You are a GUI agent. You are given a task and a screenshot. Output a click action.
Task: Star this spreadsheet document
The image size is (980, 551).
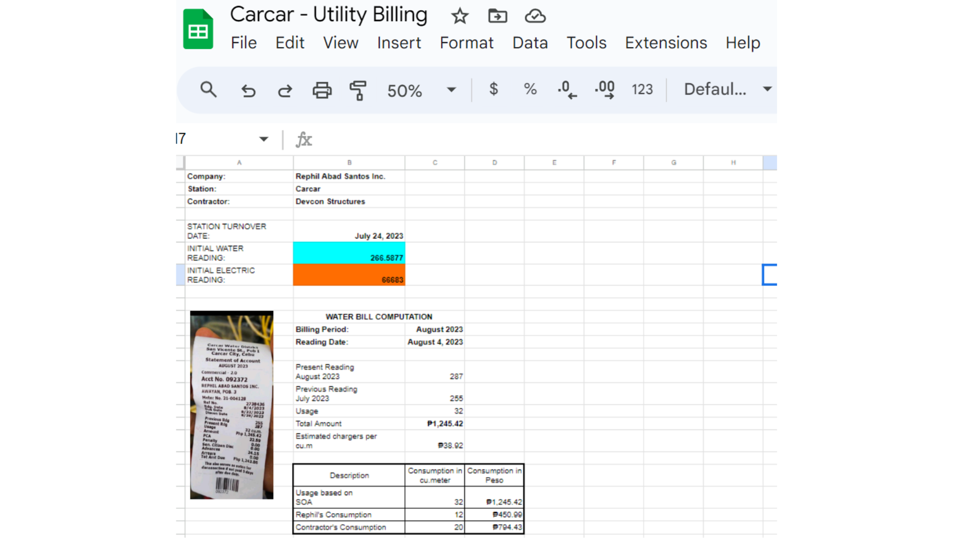[x=460, y=16]
